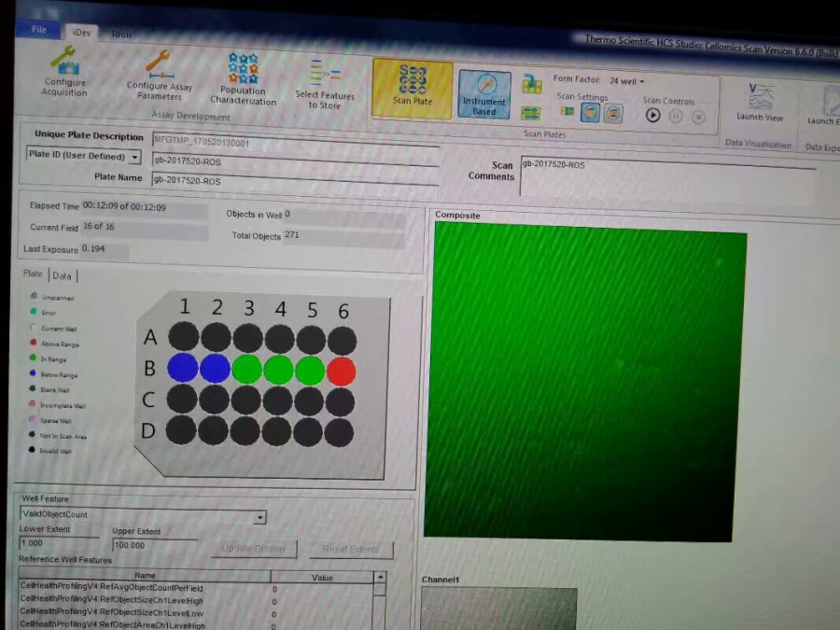
Task: Stop the scan using stop control
Action: 698,117
